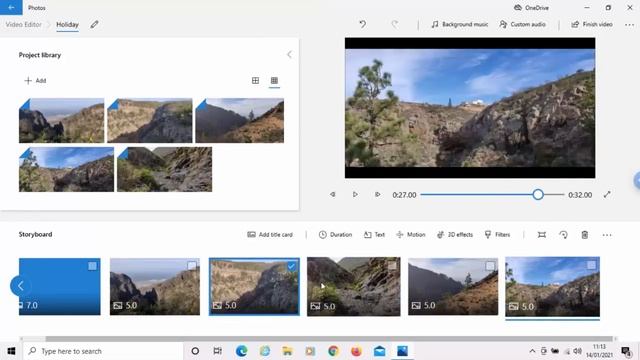Untick the checkbox on the selected ravine clip
640x360 pixels.
point(291,266)
